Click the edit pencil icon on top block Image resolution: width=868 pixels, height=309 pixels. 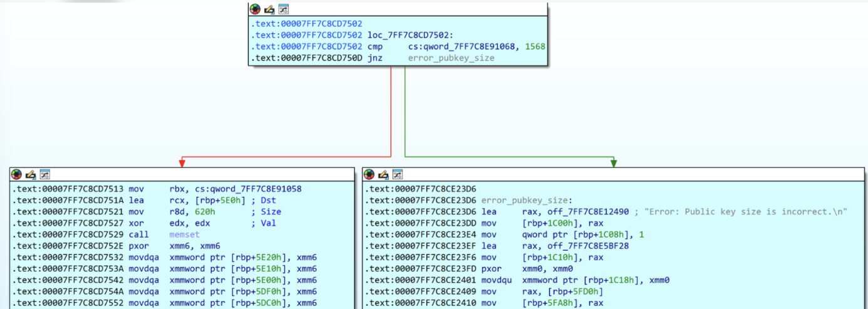269,9
